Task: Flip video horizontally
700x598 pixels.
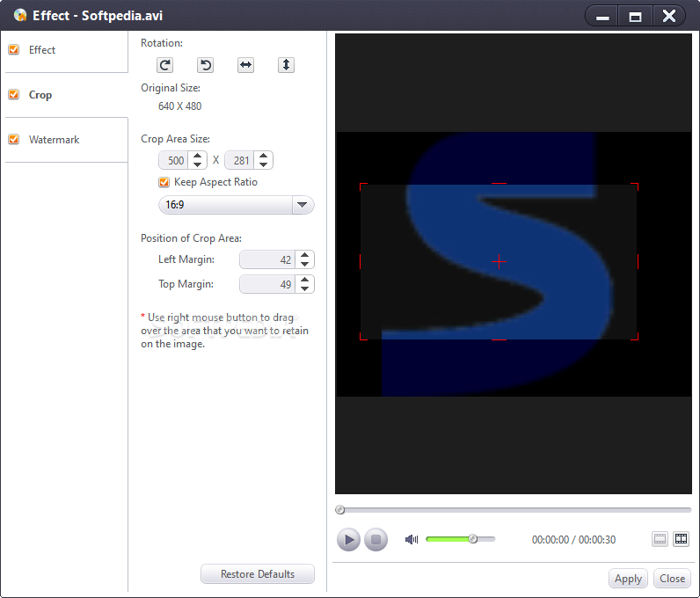Action: tap(245, 65)
